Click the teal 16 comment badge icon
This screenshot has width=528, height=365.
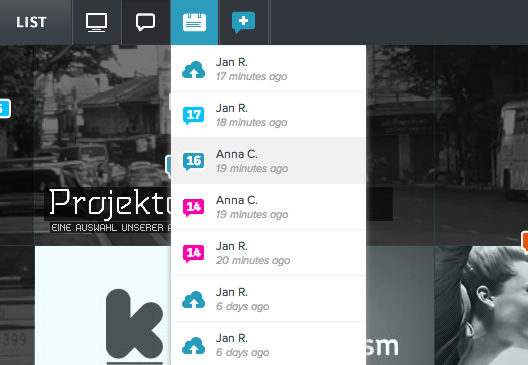[x=194, y=161]
